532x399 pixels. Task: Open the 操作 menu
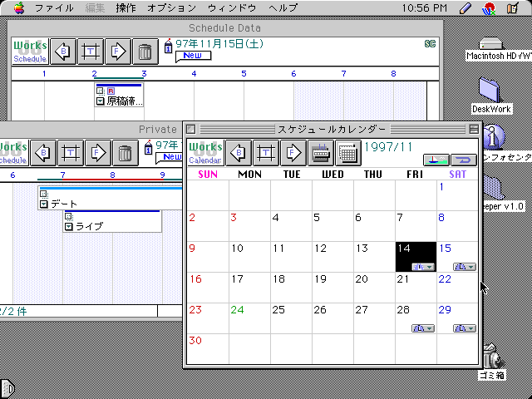126,7
